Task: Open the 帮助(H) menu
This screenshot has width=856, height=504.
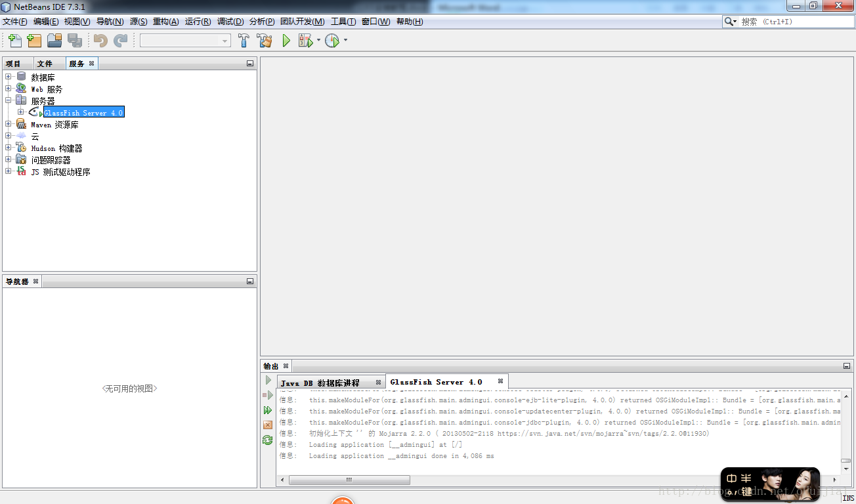Action: pos(410,22)
